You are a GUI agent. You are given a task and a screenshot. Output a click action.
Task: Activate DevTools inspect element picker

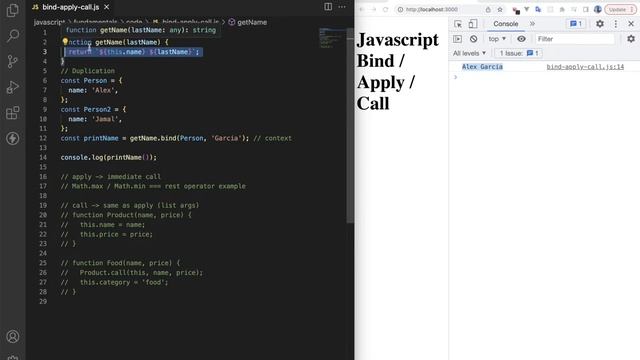458,24
